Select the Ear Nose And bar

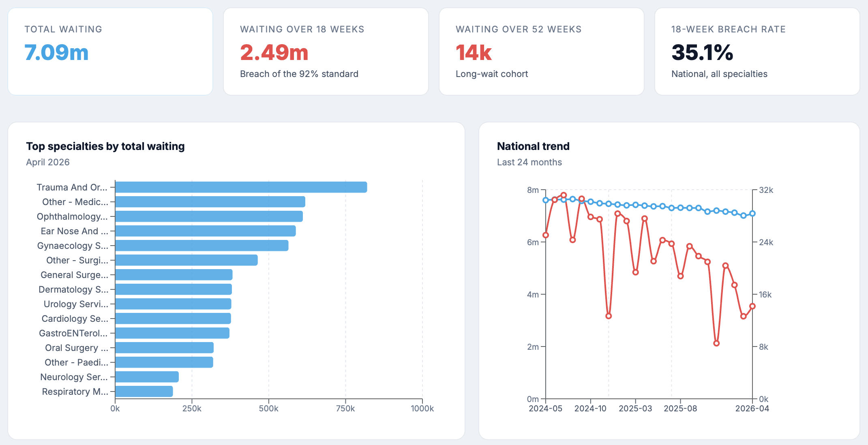pos(206,231)
